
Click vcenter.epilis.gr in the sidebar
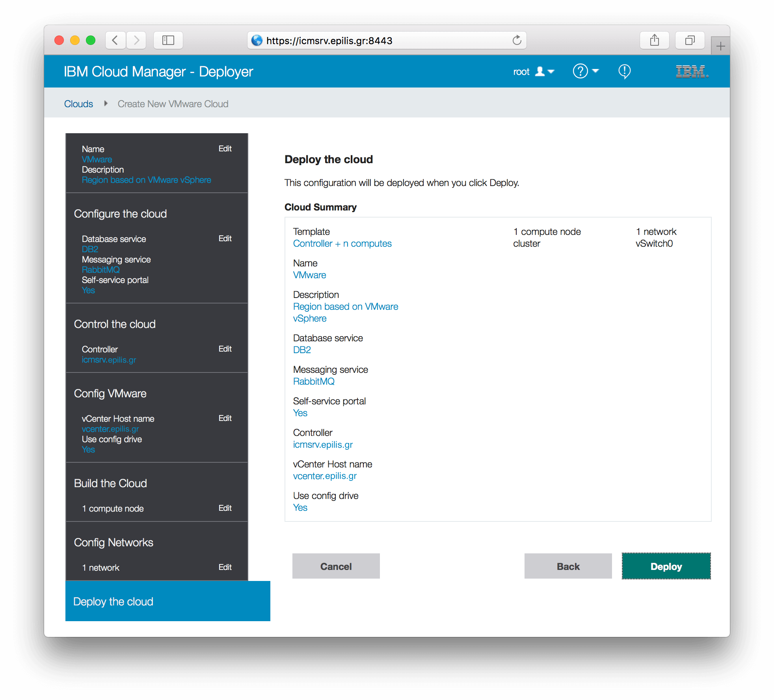point(110,429)
